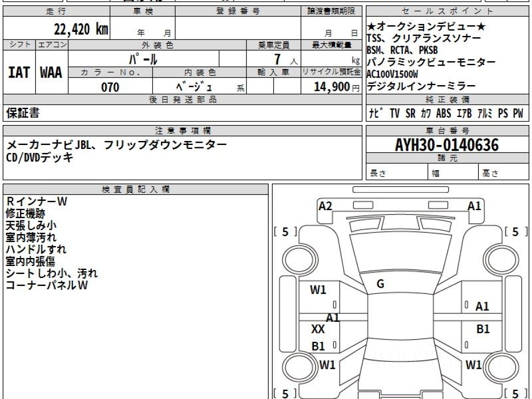The image size is (532, 399).
Task: Click メーカーナビJBL、フリップダウンモニター line
Action: click(117, 145)
